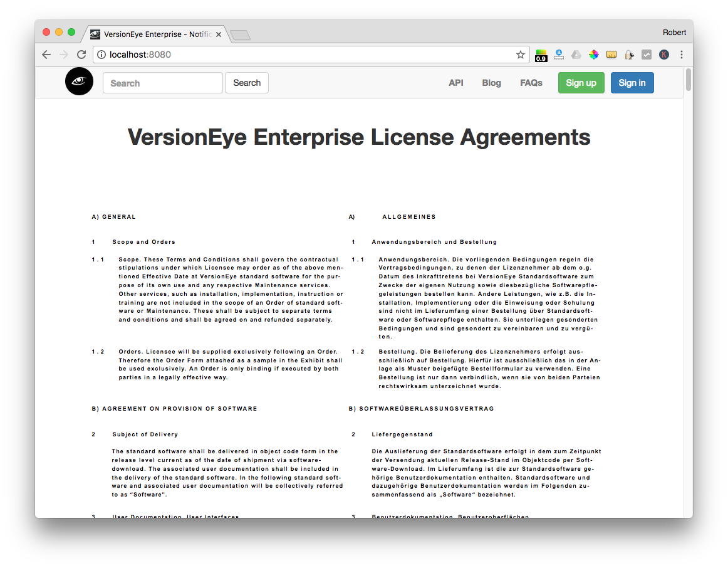Image resolution: width=728 pixels, height=568 pixels.
Task: Open site info icon in address bar
Action: click(101, 55)
